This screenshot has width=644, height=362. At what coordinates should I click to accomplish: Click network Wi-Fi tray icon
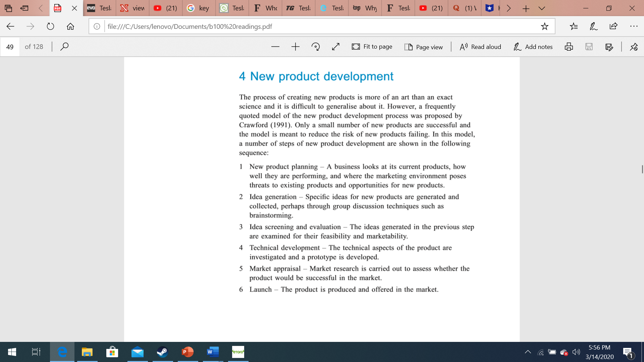(x=540, y=352)
